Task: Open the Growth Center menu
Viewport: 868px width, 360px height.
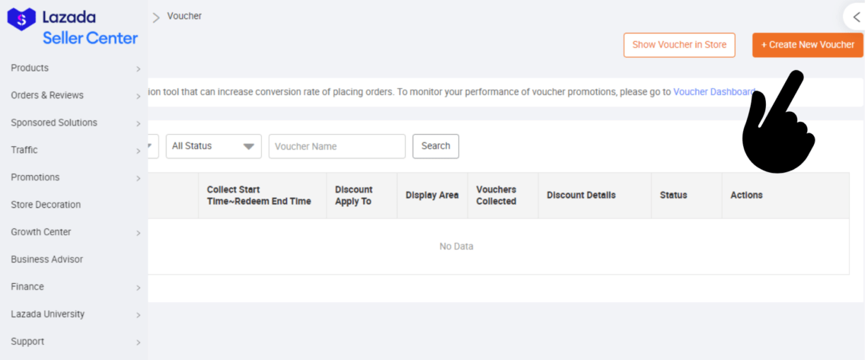Action: click(41, 232)
